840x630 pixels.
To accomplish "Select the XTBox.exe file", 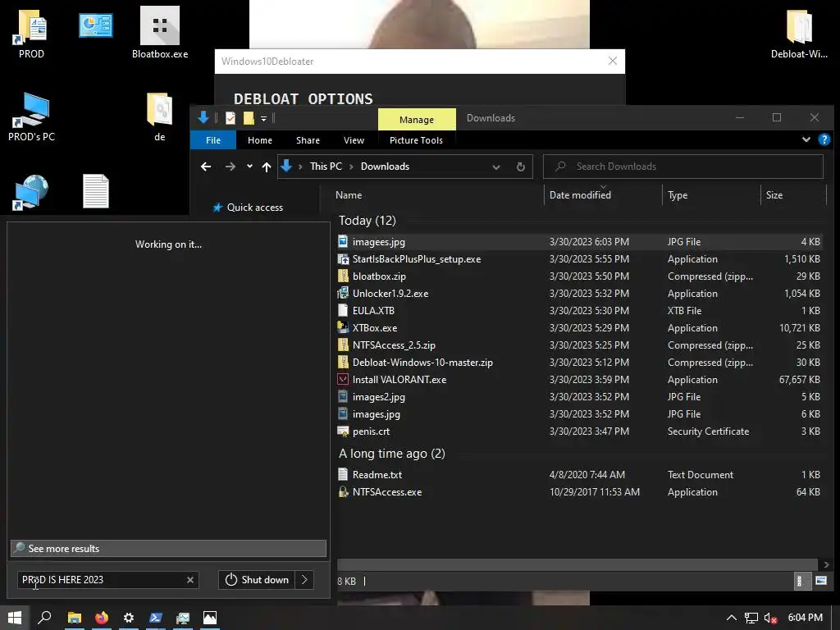I will tap(578, 327).
